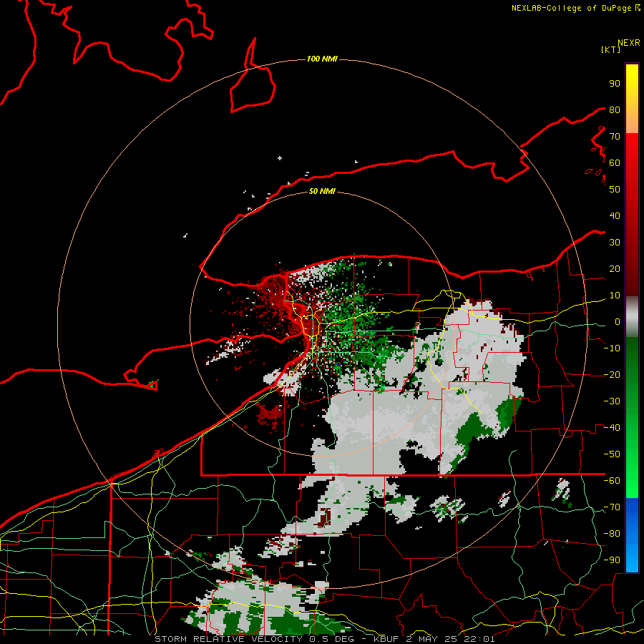
Task: Click the -90 scale value
Action: (x=612, y=560)
